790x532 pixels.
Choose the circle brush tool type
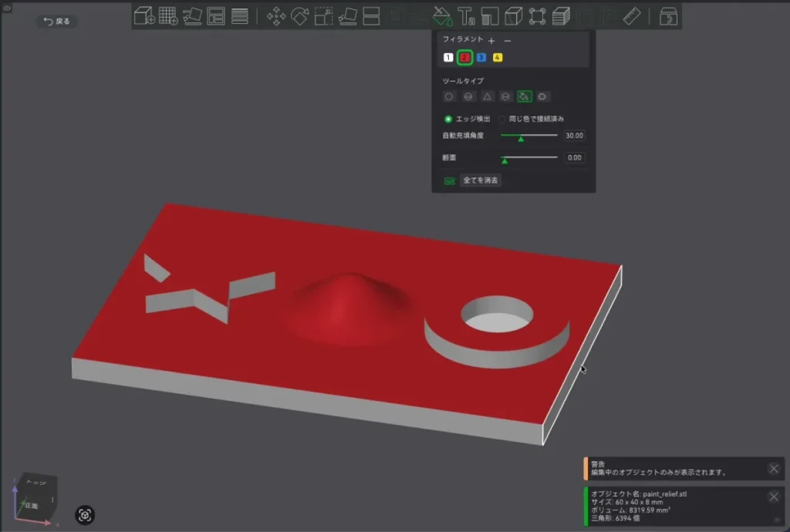[x=449, y=96]
